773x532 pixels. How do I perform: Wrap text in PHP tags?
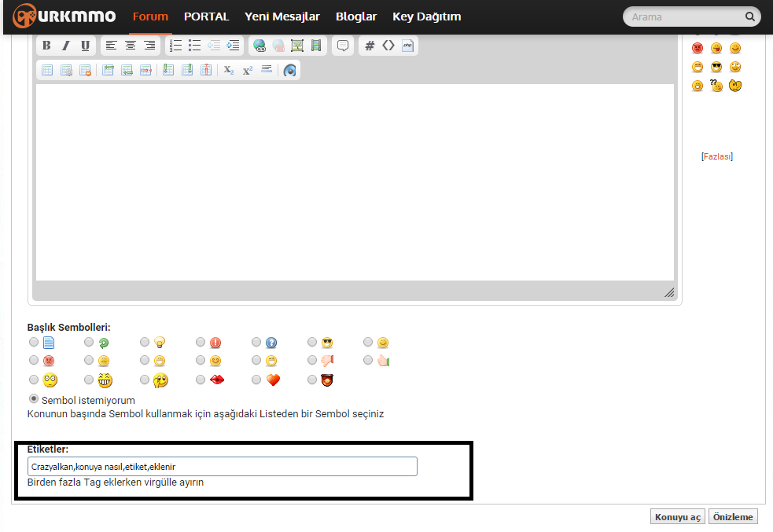point(407,46)
